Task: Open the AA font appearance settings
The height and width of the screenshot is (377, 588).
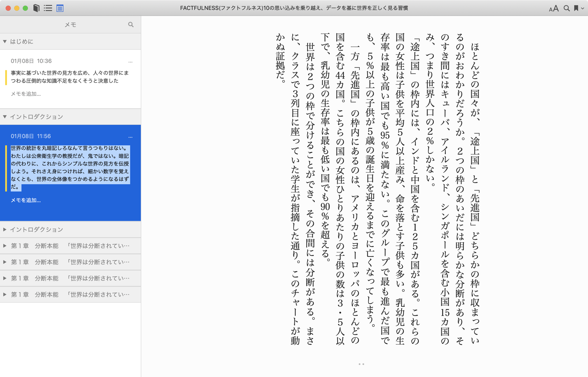Action: [553, 8]
